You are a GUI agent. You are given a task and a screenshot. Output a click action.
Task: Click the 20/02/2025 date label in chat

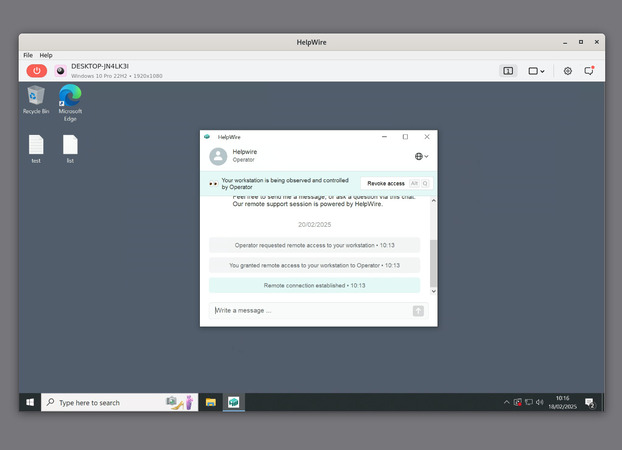pyautogui.click(x=314, y=225)
